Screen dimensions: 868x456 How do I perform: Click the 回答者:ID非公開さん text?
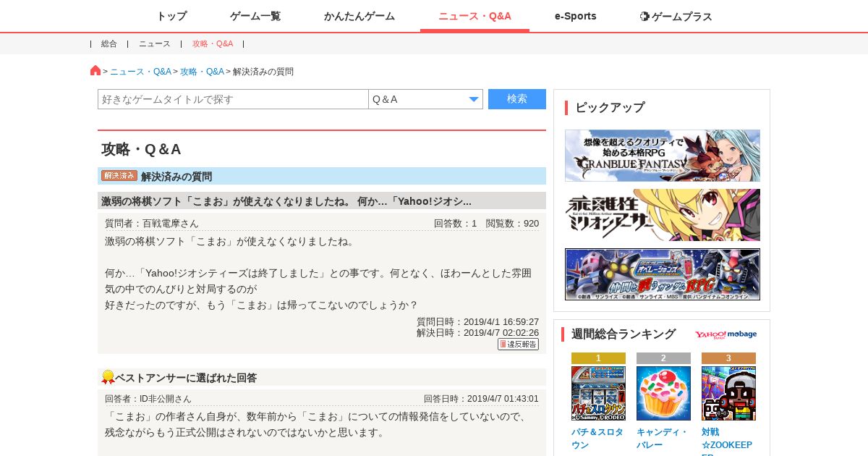(148, 399)
